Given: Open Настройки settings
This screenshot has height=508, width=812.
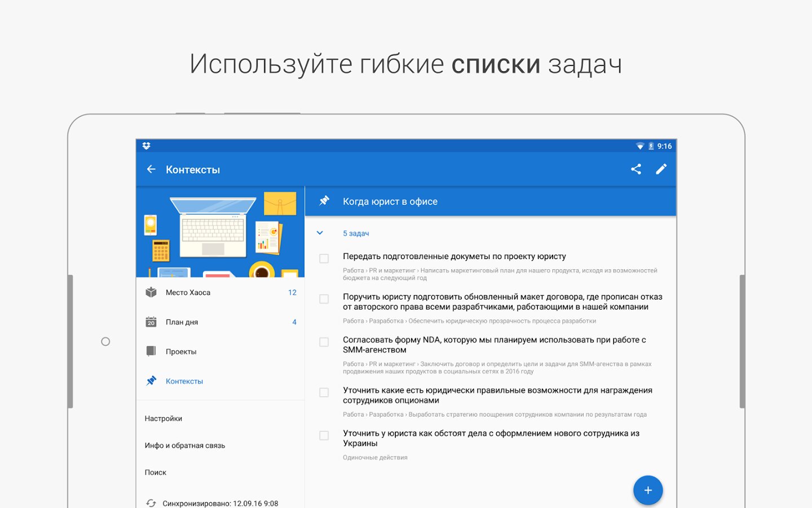Looking at the screenshot, I should click(x=164, y=418).
